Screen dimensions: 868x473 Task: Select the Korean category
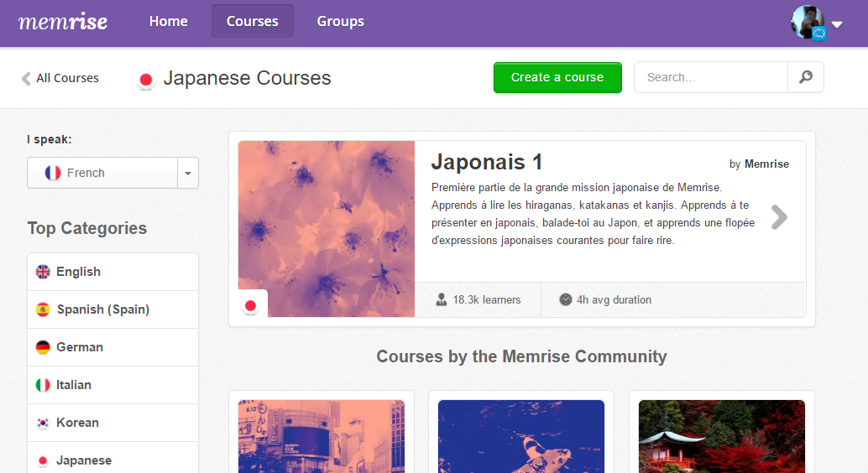pyautogui.click(x=113, y=423)
